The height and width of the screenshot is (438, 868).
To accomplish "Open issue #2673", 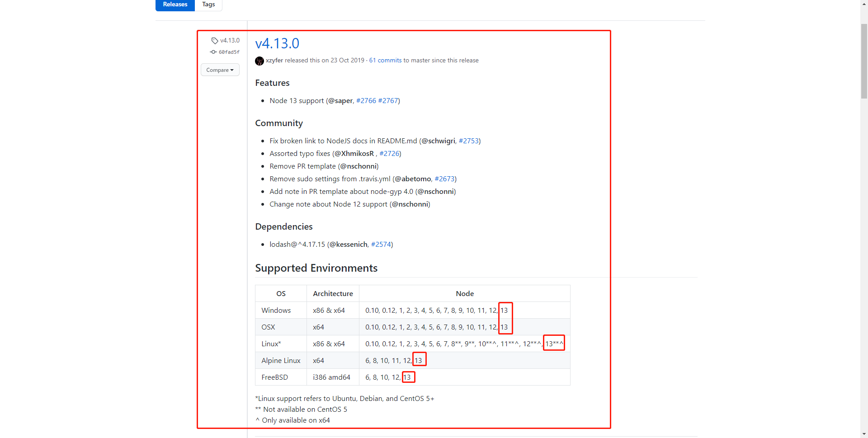I will pos(444,179).
